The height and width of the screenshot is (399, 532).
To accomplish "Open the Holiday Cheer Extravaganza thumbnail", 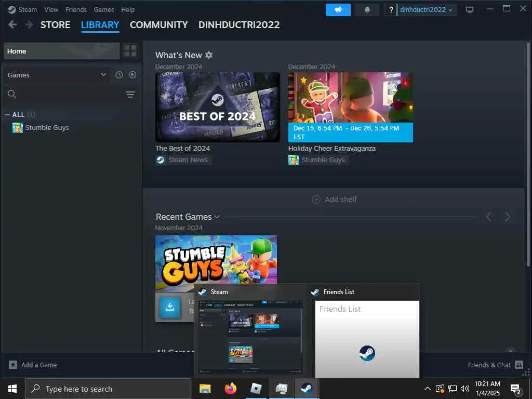I will click(x=351, y=107).
